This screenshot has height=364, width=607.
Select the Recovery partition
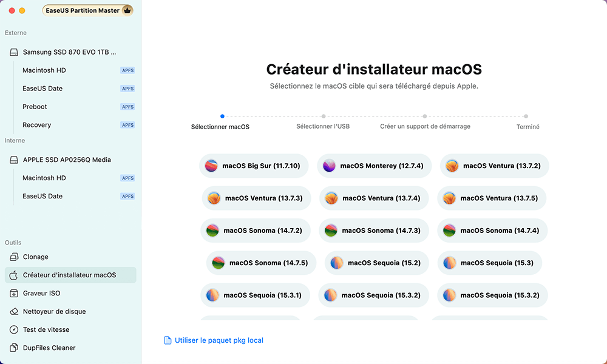(36, 125)
